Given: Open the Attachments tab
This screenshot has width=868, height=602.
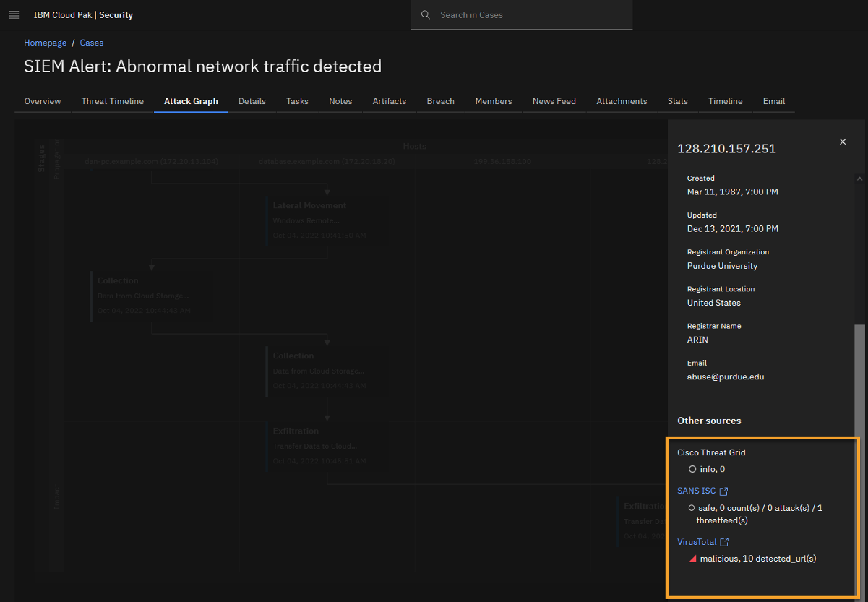Looking at the screenshot, I should [622, 101].
